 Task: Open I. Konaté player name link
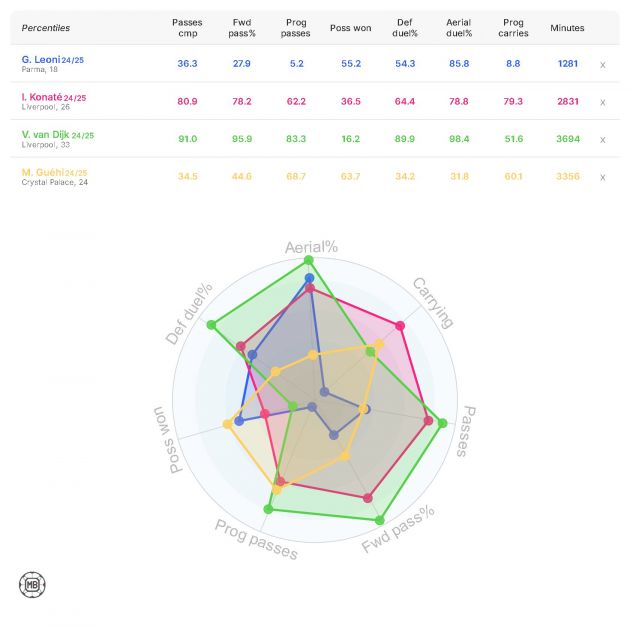(x=40, y=97)
